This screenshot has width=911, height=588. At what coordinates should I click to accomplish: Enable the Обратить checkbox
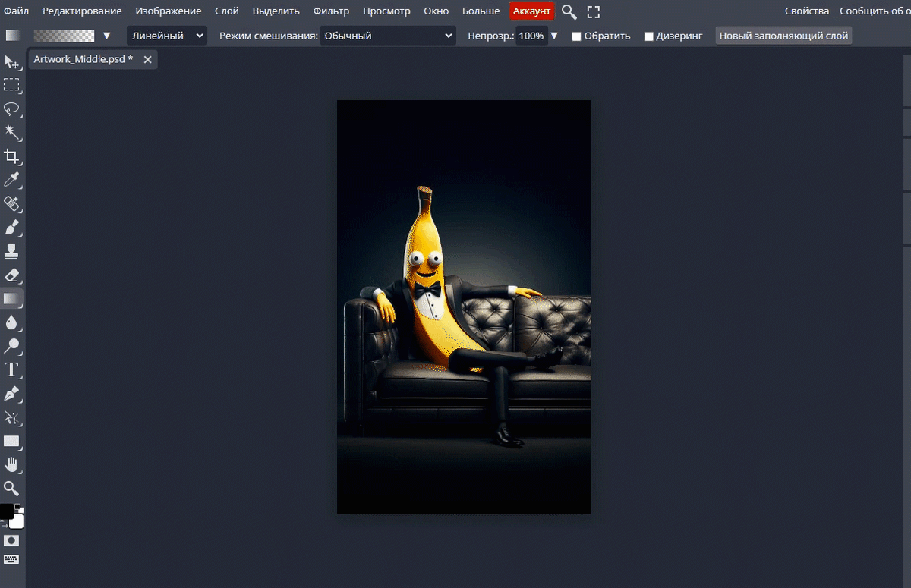click(x=576, y=36)
